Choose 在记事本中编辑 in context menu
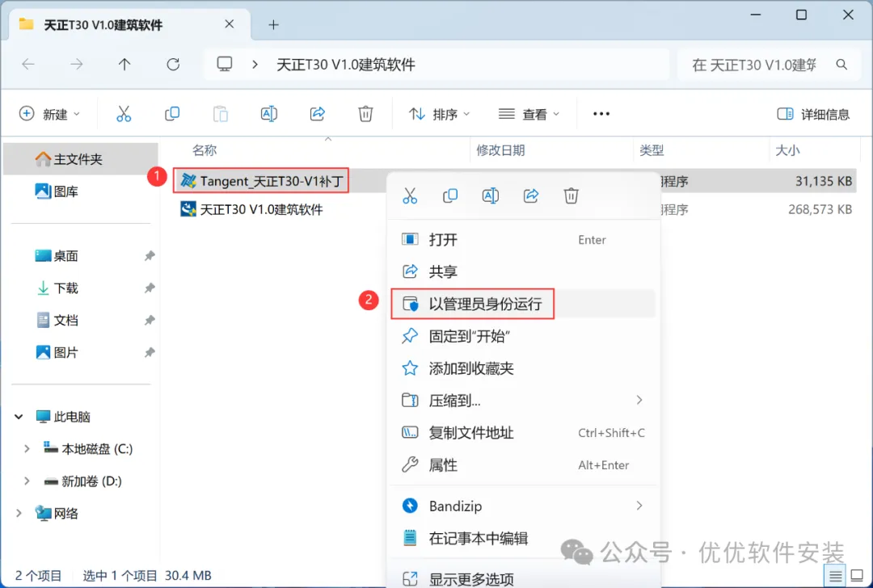 tap(523, 538)
